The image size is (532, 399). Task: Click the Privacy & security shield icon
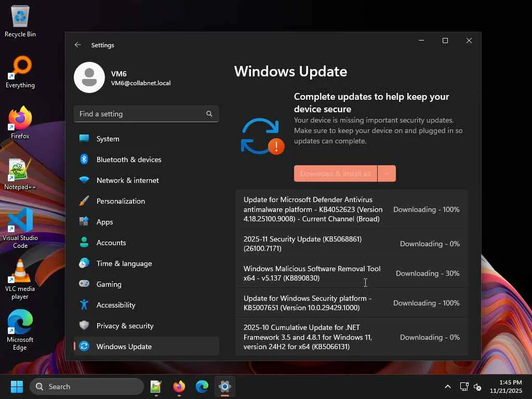[x=84, y=325]
